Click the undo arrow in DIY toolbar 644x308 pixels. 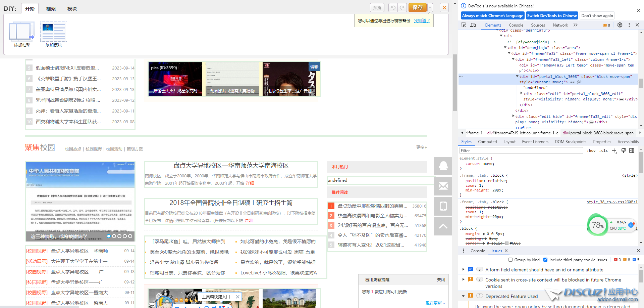coord(393,7)
